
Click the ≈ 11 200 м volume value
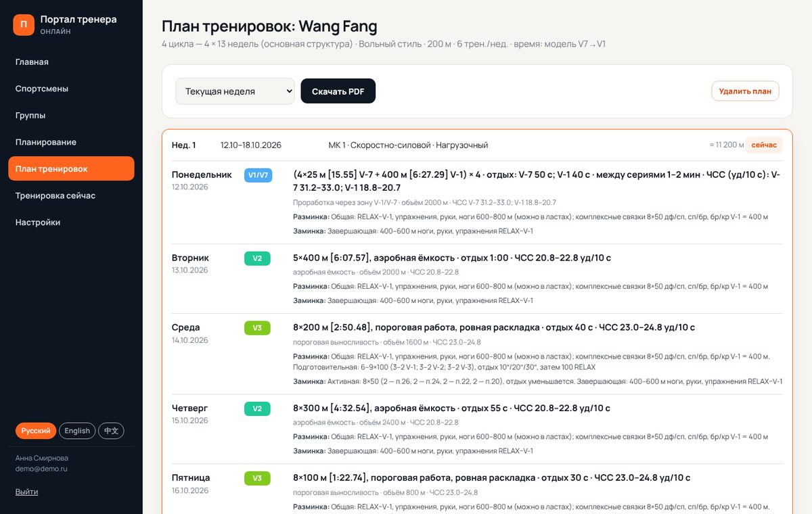click(726, 145)
